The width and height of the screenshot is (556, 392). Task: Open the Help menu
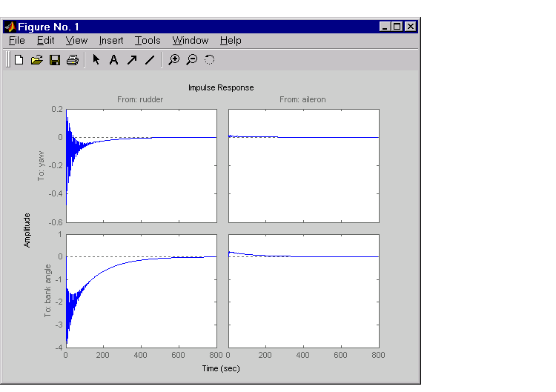pos(231,41)
